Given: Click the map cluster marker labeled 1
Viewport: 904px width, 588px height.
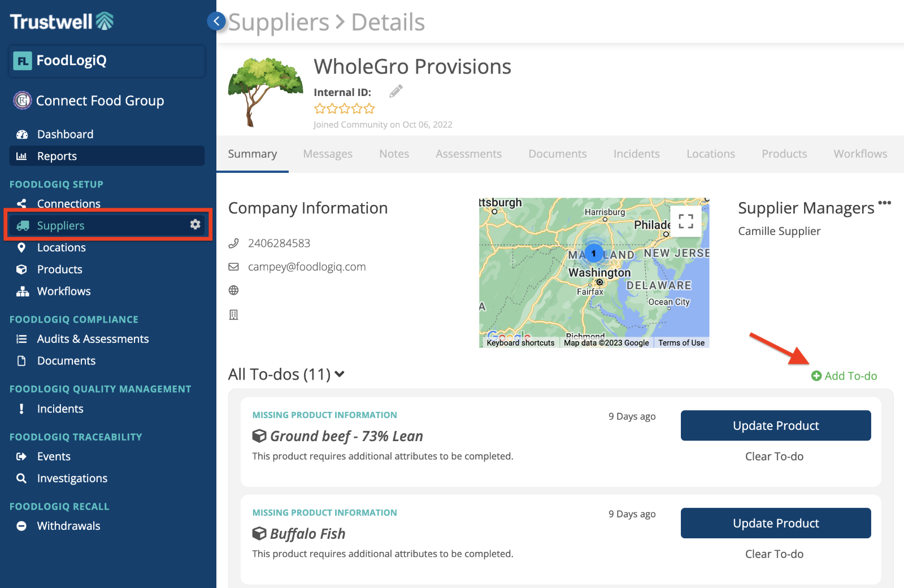Looking at the screenshot, I should pos(593,253).
